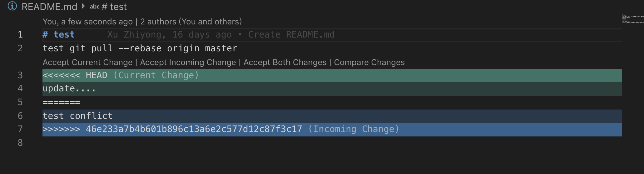Choose Accept Incoming Change
The image size is (644, 174).
tap(188, 62)
